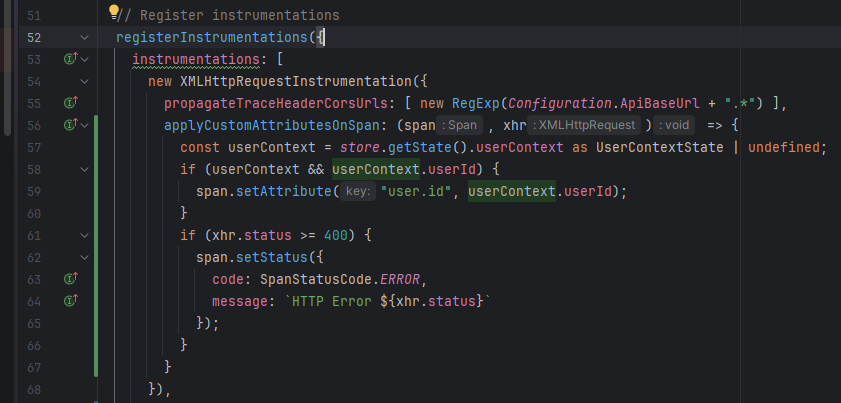Collapse the instrumentations array fold arrow
The width and height of the screenshot is (841, 403).
point(85,60)
